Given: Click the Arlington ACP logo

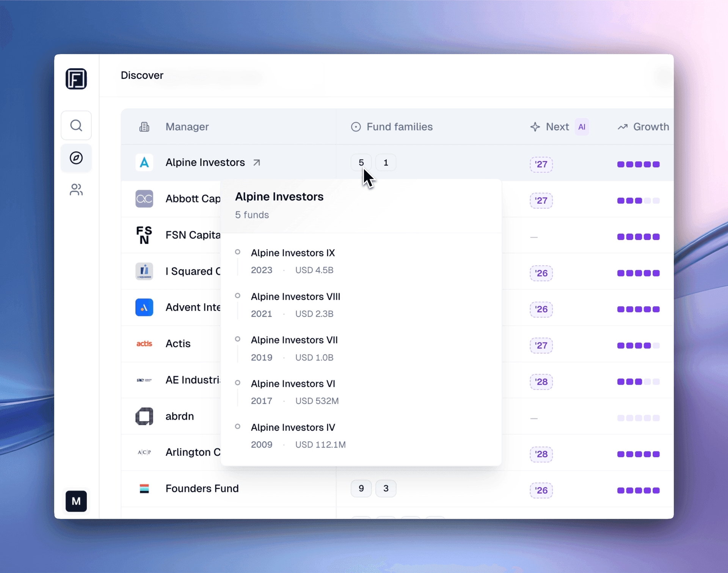Looking at the screenshot, I should [x=144, y=452].
